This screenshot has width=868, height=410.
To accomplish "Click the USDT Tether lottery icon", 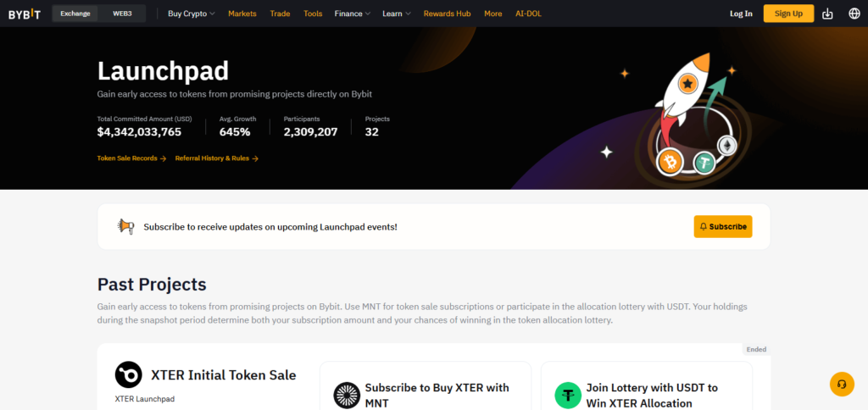I will 568,395.
